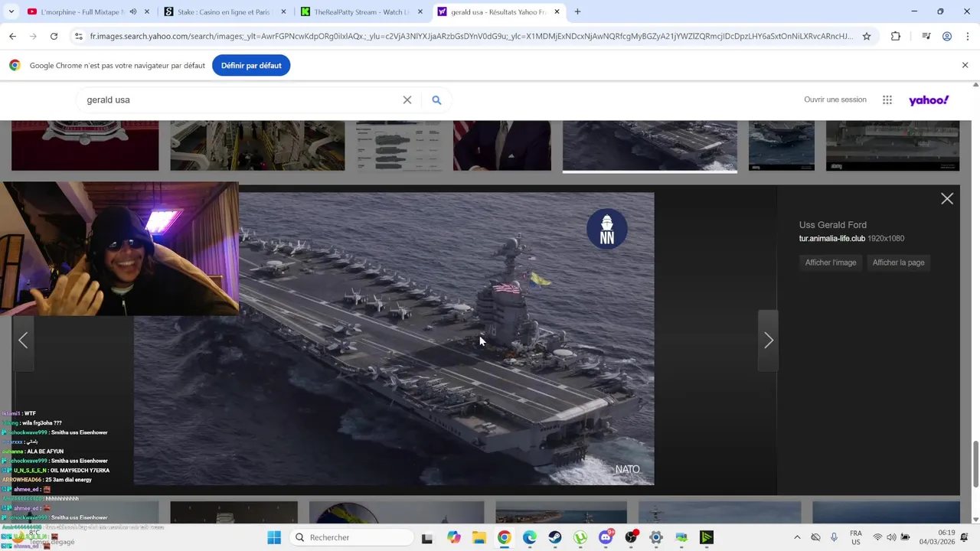Open the Yahoo apps grid icon

pos(887,99)
